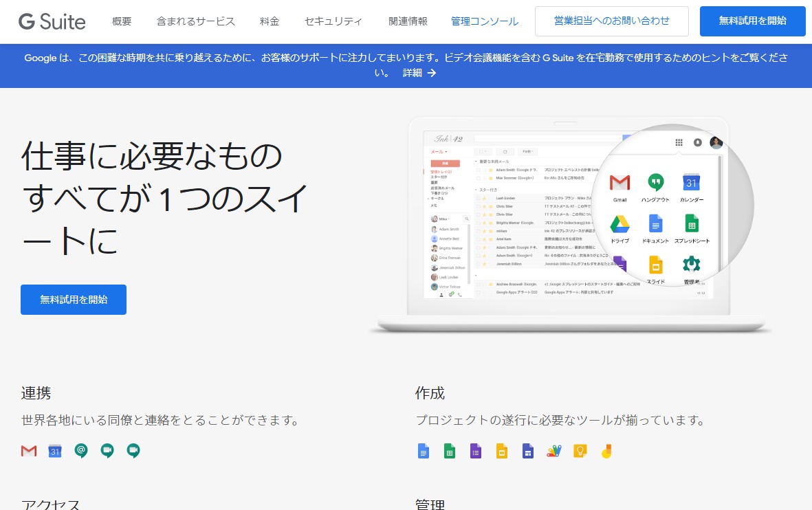812x510 pixels.
Task: Click the notification bell in the laptop illustration
Action: point(698,142)
